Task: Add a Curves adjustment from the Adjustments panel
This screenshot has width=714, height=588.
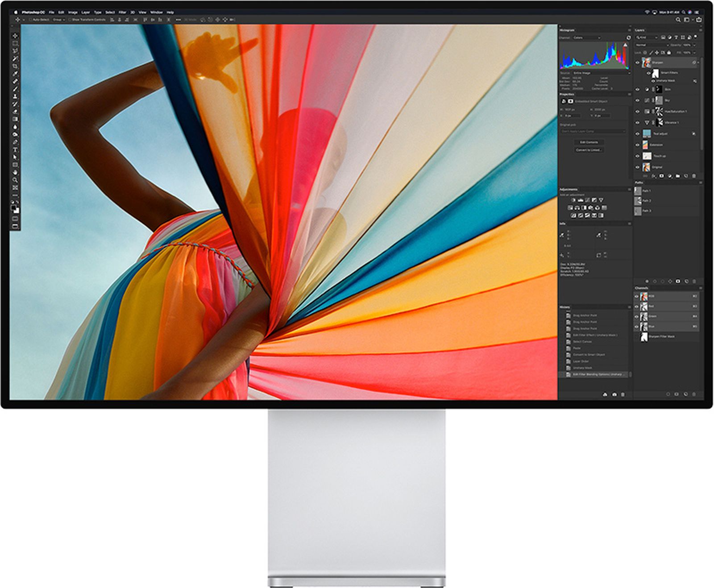Action: point(588,200)
